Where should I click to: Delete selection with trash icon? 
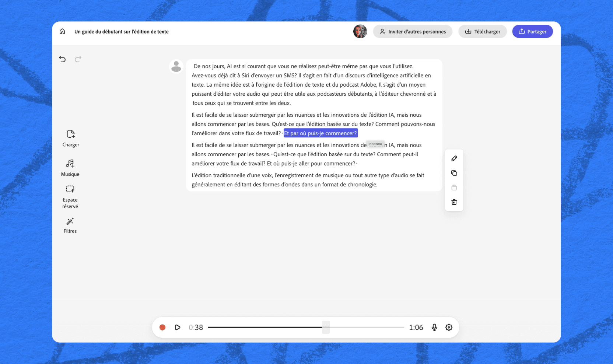click(x=454, y=202)
